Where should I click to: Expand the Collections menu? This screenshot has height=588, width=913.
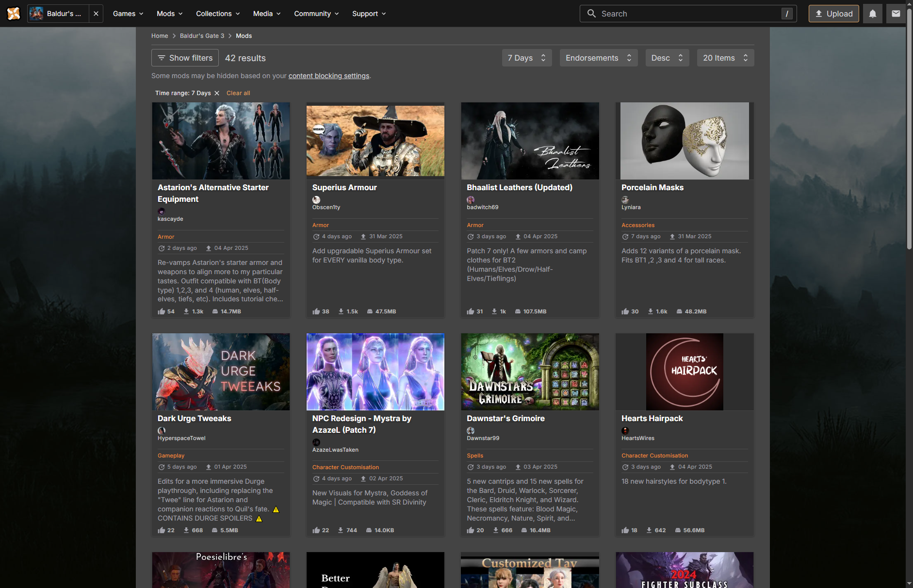tap(218, 14)
